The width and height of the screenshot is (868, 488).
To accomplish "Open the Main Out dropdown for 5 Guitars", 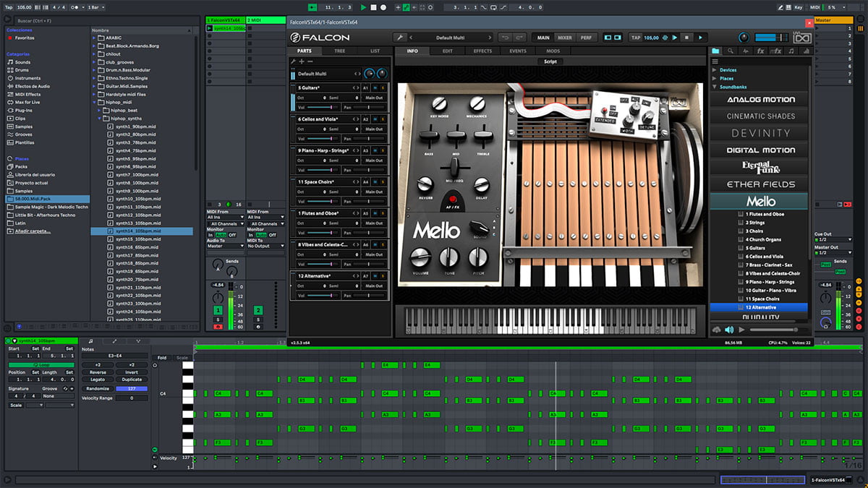I will click(x=375, y=98).
